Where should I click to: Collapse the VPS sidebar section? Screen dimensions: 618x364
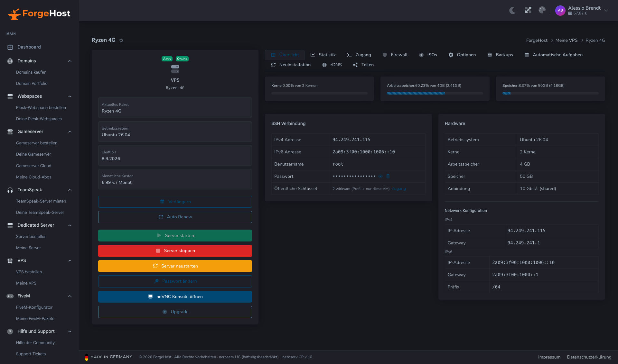(70, 261)
